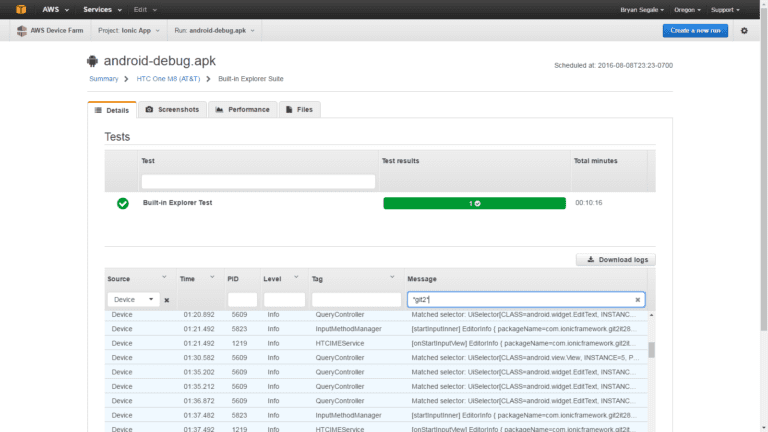Clear the Source filter with x
The width and height of the screenshot is (768, 432).
click(167, 300)
